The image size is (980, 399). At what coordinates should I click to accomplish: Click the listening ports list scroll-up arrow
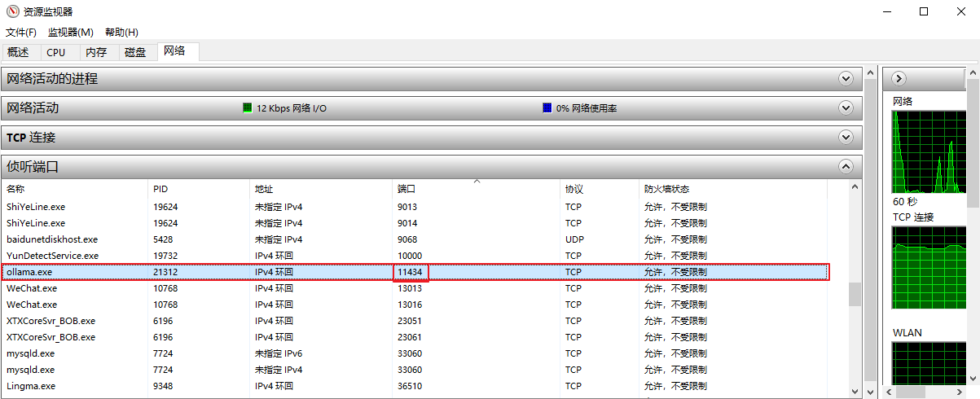pyautogui.click(x=855, y=188)
